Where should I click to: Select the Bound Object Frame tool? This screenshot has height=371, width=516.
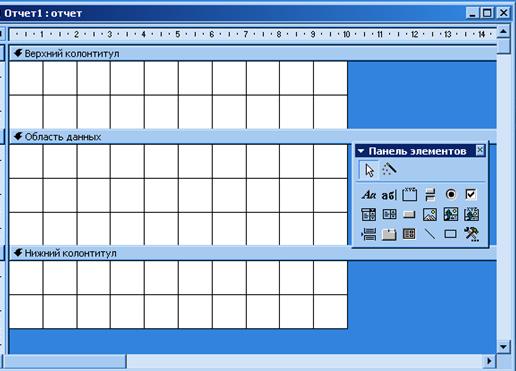471,214
